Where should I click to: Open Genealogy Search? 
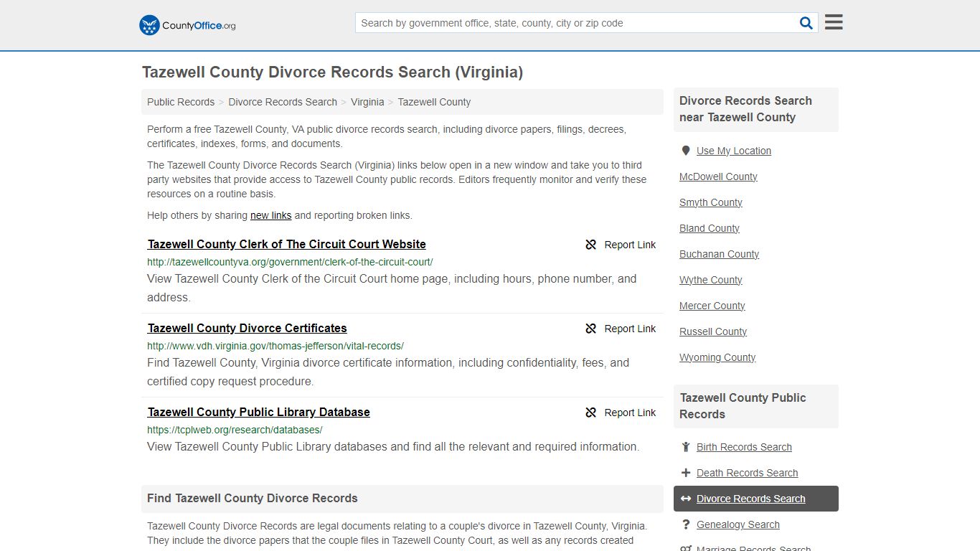coord(738,524)
